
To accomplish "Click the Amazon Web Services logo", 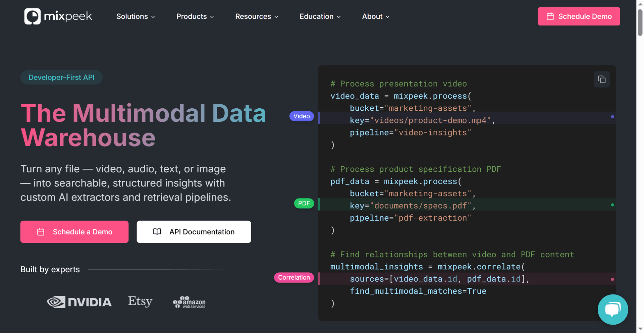I will (189, 302).
